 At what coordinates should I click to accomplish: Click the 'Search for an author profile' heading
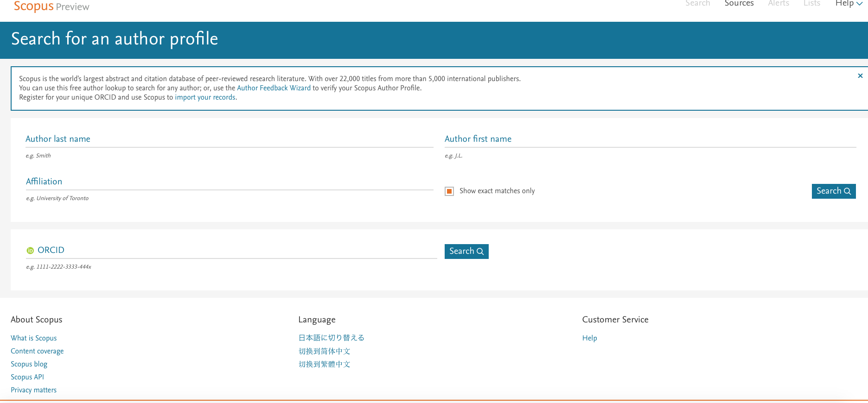pyautogui.click(x=115, y=39)
